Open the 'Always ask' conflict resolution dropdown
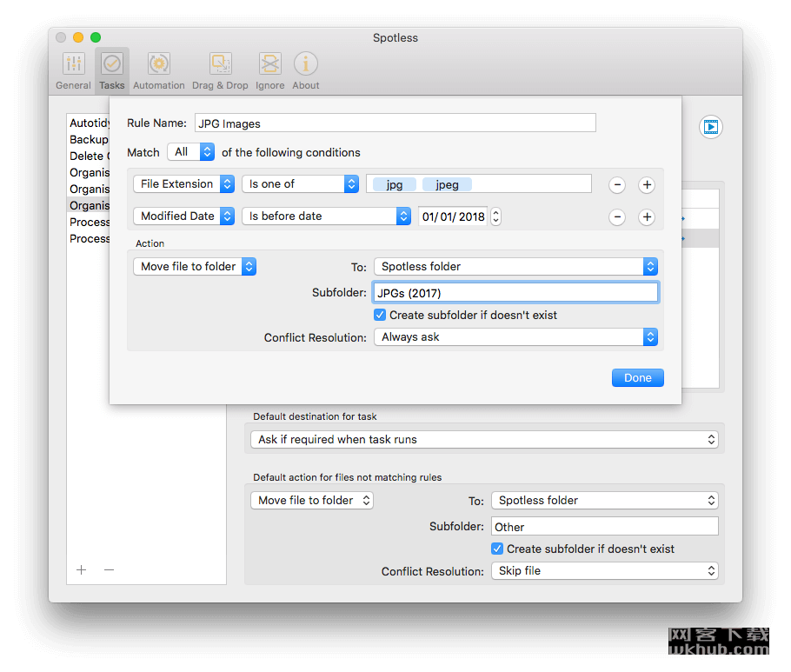Viewport: 791px width, 672px height. click(515, 337)
